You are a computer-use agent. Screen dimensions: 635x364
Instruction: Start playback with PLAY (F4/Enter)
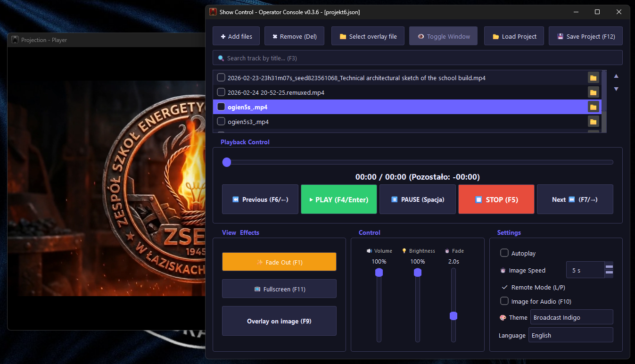(x=339, y=199)
